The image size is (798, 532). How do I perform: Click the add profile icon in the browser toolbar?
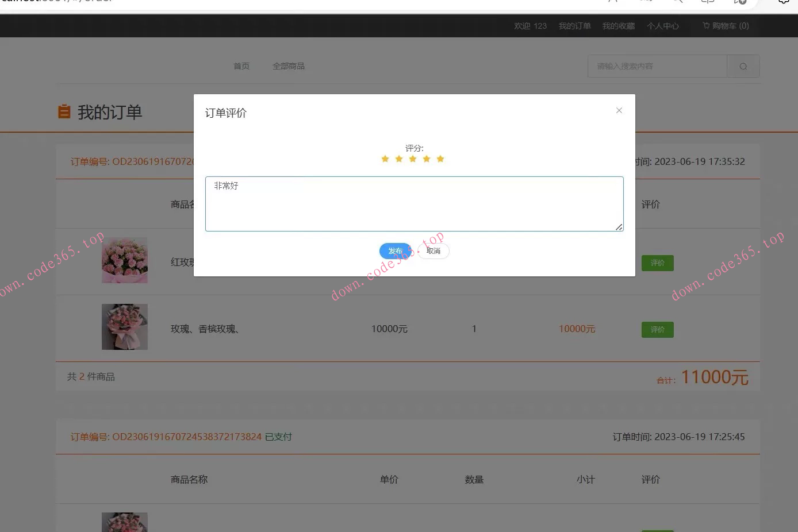point(740,2)
